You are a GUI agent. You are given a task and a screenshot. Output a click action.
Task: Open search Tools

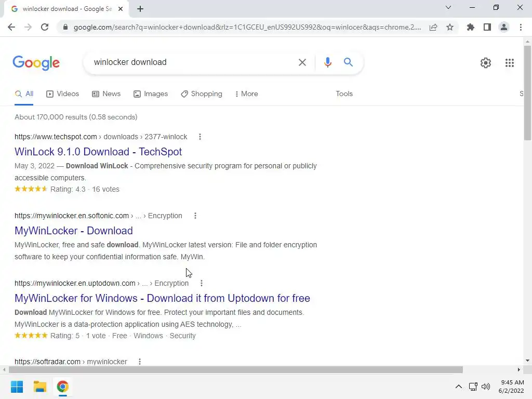click(x=344, y=94)
